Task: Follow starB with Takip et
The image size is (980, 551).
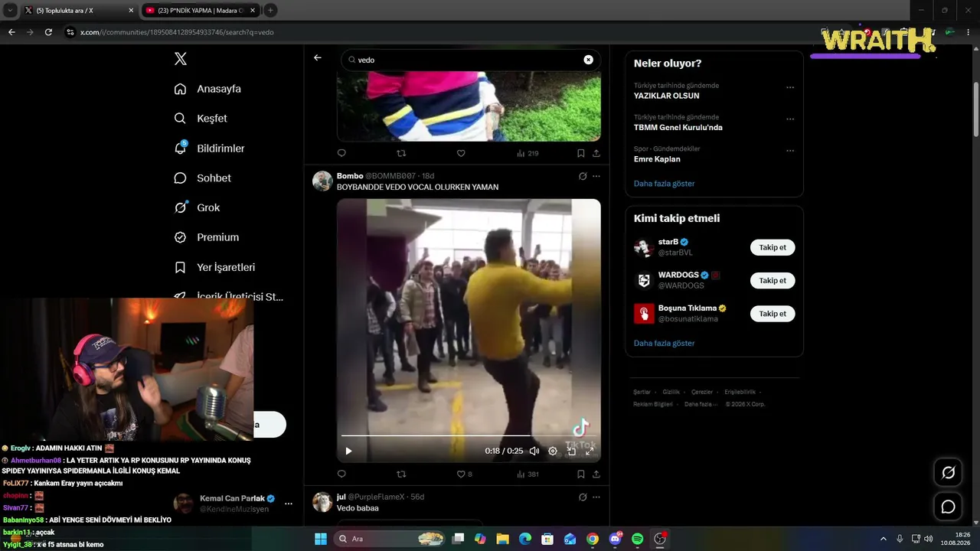Action: pyautogui.click(x=773, y=247)
